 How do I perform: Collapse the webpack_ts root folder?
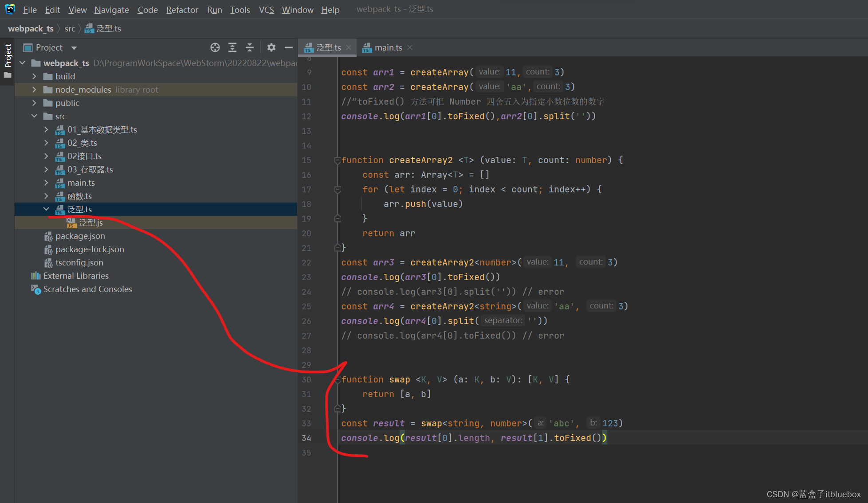pyautogui.click(x=23, y=63)
